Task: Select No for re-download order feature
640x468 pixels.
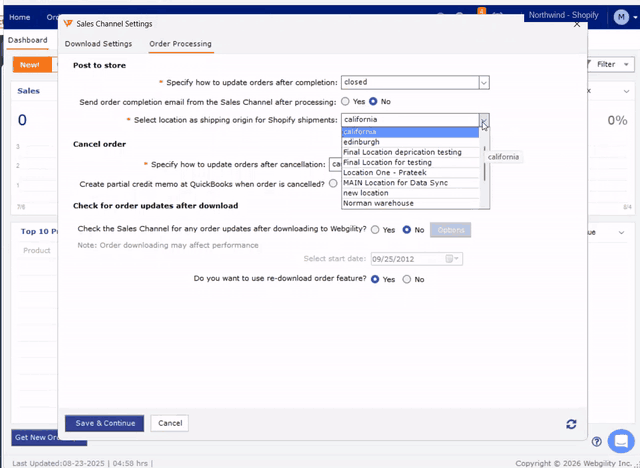Action: pyautogui.click(x=407, y=279)
